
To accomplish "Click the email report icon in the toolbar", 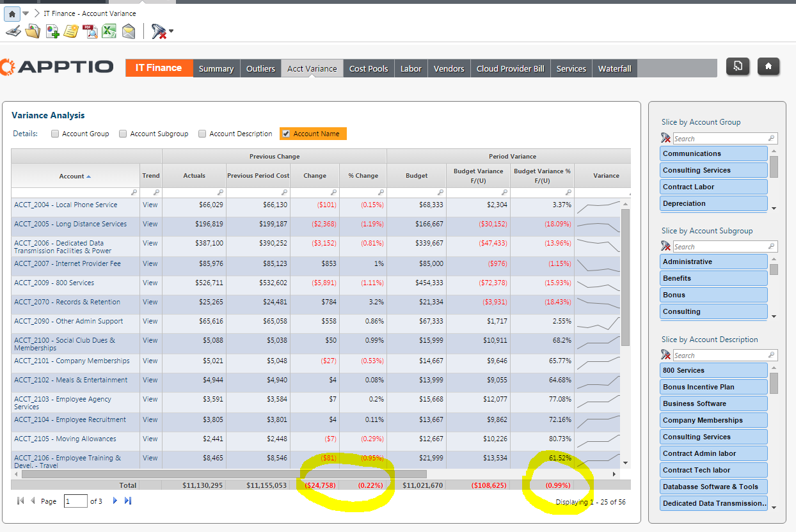I will pos(128,31).
